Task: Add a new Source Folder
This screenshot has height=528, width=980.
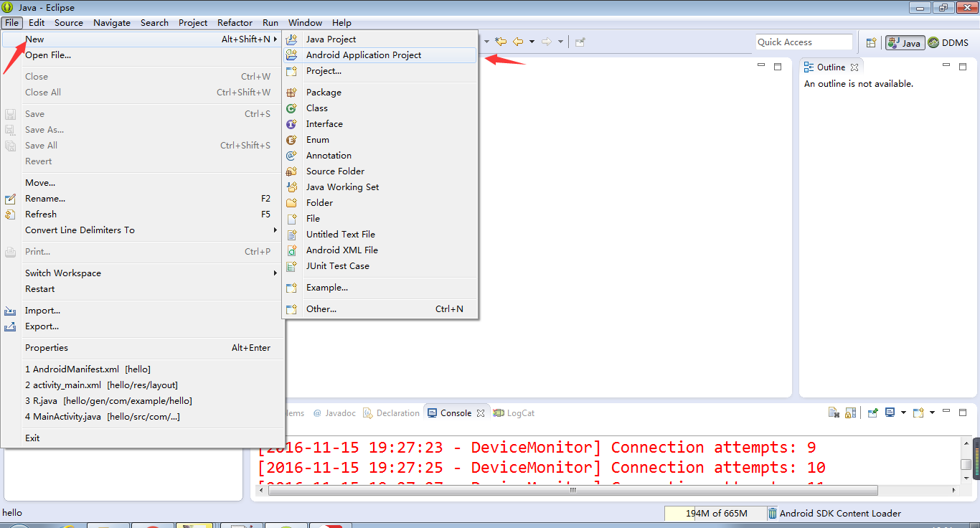Action: pyautogui.click(x=380, y=171)
